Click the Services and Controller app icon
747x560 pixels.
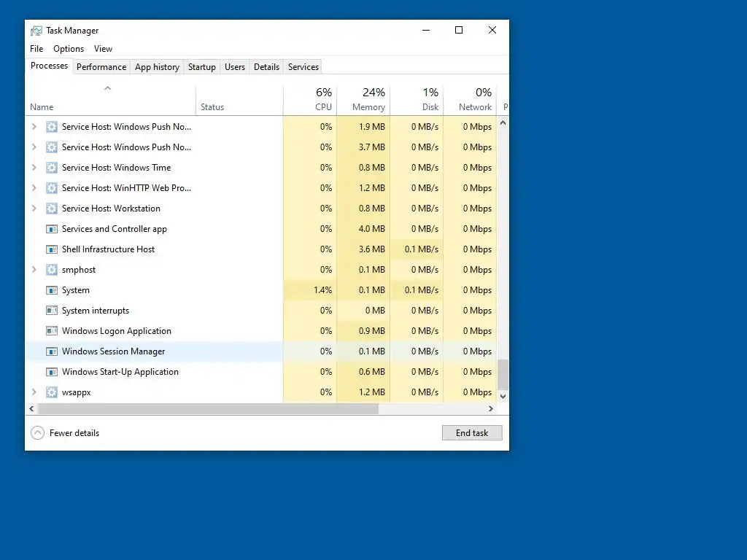(x=52, y=229)
